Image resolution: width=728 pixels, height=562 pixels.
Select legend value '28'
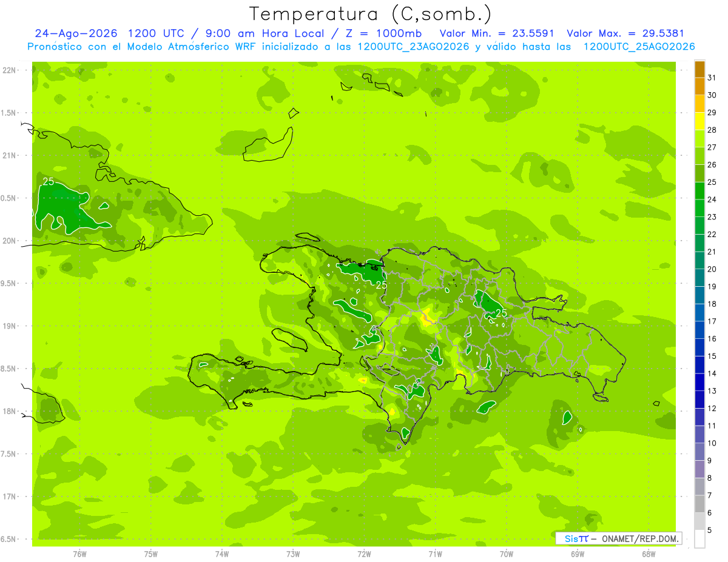coord(712,130)
